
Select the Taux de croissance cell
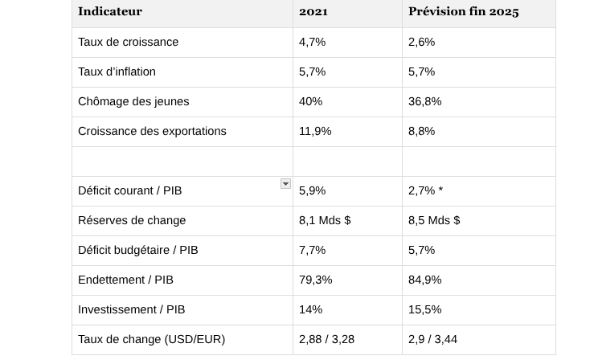pos(129,42)
